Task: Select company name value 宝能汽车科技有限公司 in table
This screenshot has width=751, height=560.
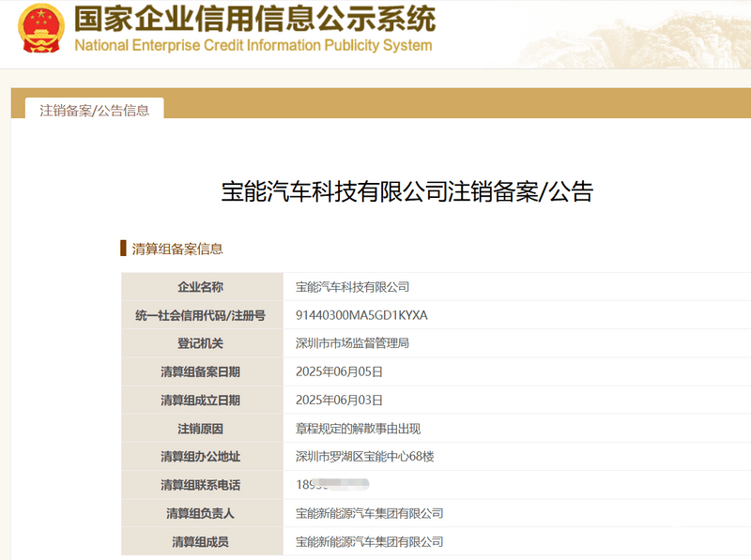Action: pos(353,287)
